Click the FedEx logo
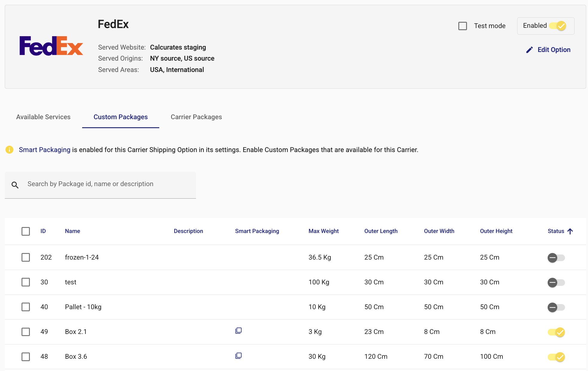Viewport: 588px width, 371px height. 51,46
